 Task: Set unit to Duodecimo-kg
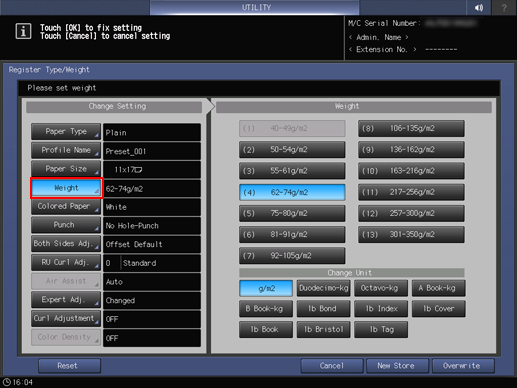tap(324, 288)
